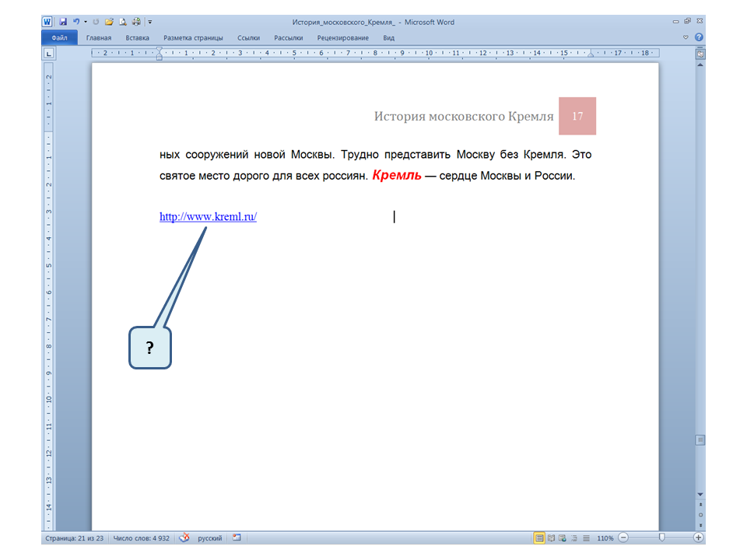The width and height of the screenshot is (747, 560).
Task: Switch to Full Screen Reading view
Action: click(x=551, y=537)
